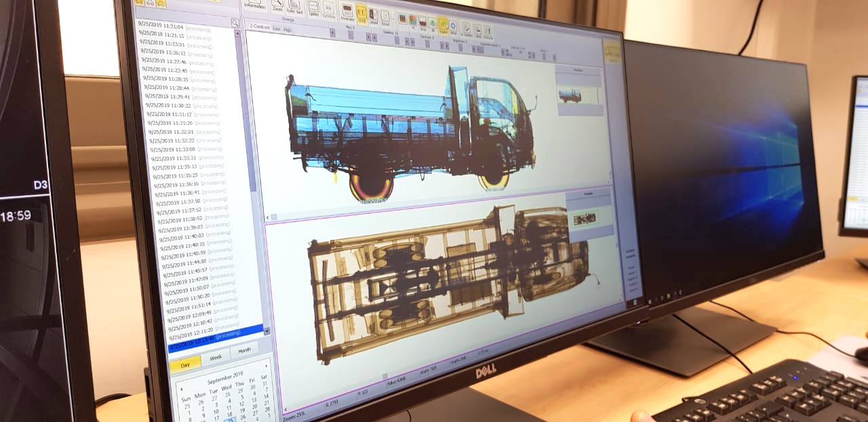
Task: Open the Splitter view tool
Action: point(313,8)
